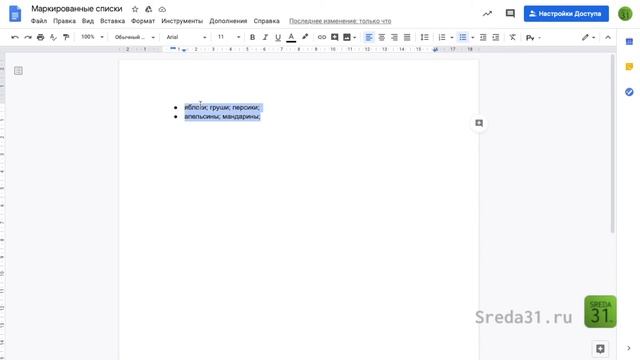Open the comment history icon
The width and height of the screenshot is (640, 360).
510,13
